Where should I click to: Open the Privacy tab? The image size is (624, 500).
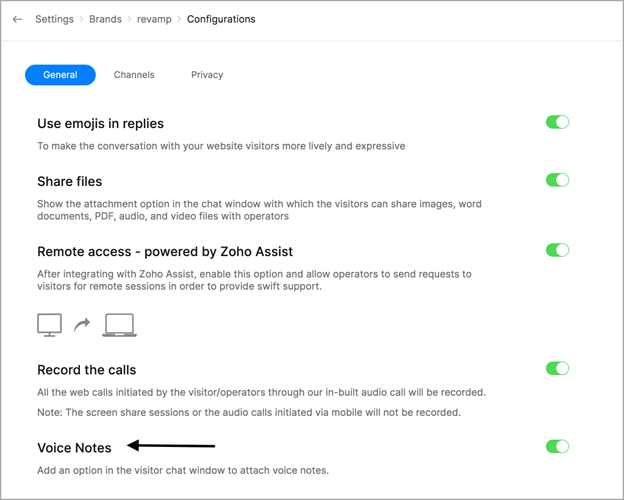coord(207,75)
